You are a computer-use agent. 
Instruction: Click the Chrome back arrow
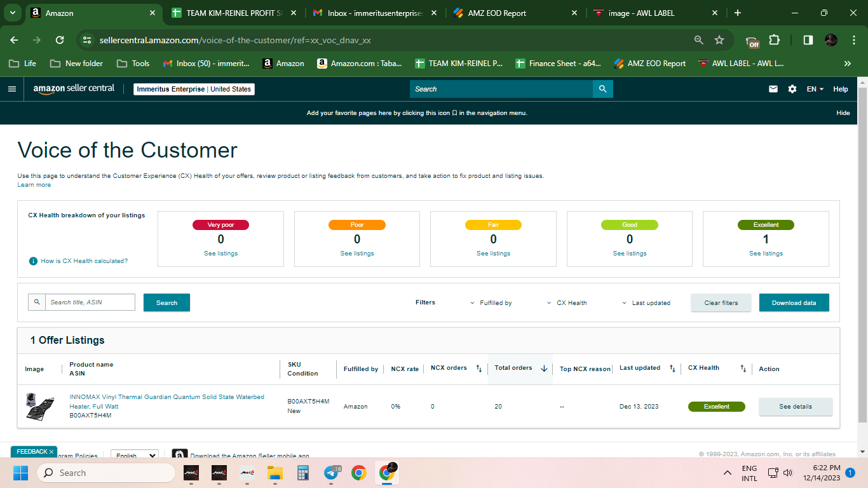click(x=14, y=40)
